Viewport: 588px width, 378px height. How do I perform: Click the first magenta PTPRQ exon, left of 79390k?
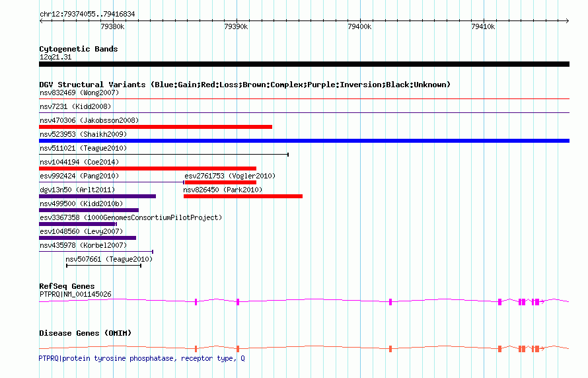[196, 302]
